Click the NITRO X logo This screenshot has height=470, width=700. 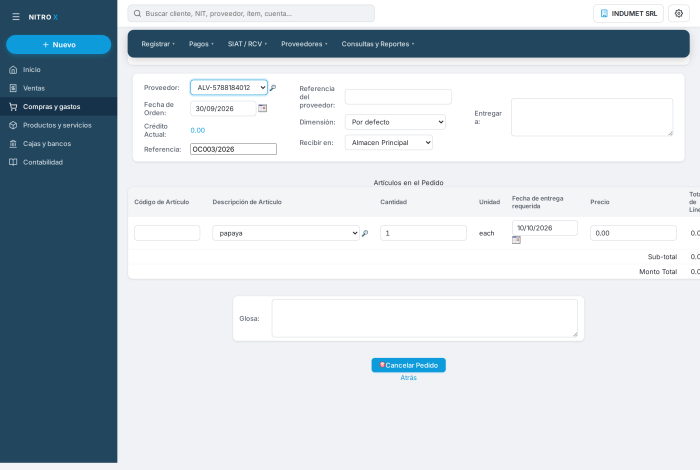43,17
